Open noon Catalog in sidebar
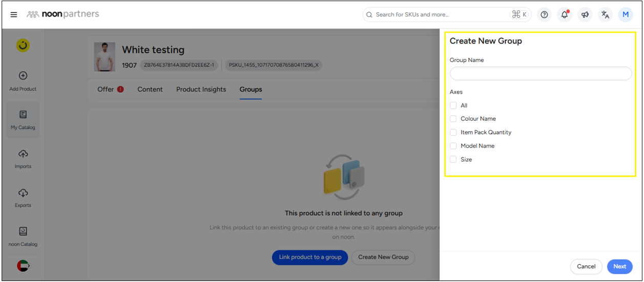644x282 pixels. (x=23, y=236)
